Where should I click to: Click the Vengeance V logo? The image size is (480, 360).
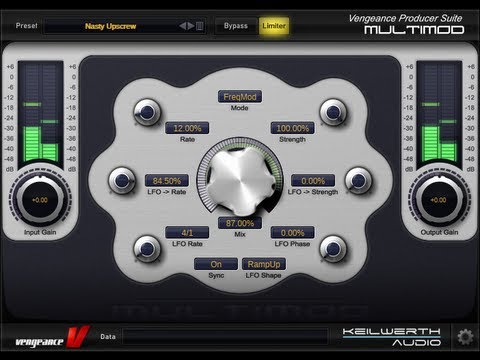(x=52, y=338)
